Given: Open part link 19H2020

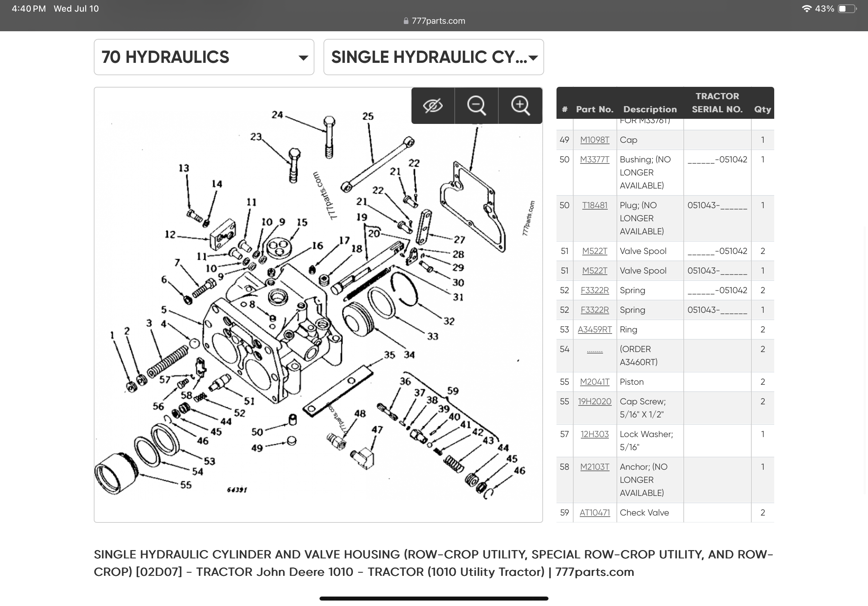Looking at the screenshot, I should pos(595,401).
